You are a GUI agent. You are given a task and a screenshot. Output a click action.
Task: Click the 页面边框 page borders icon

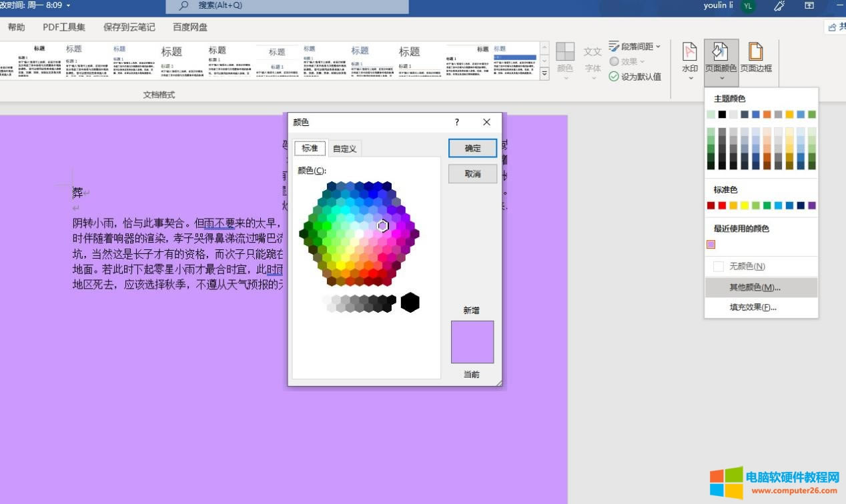click(x=755, y=52)
